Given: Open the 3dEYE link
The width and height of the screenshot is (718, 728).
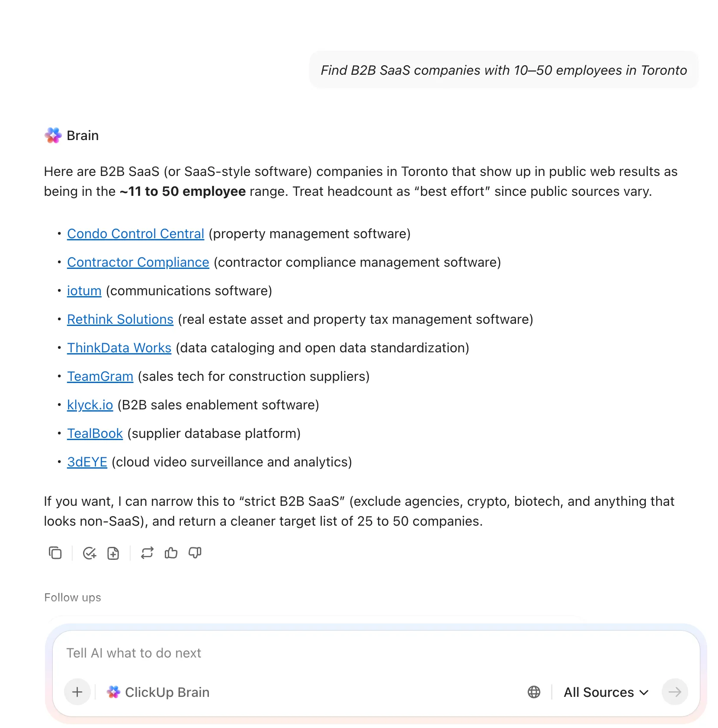Looking at the screenshot, I should click(x=87, y=462).
